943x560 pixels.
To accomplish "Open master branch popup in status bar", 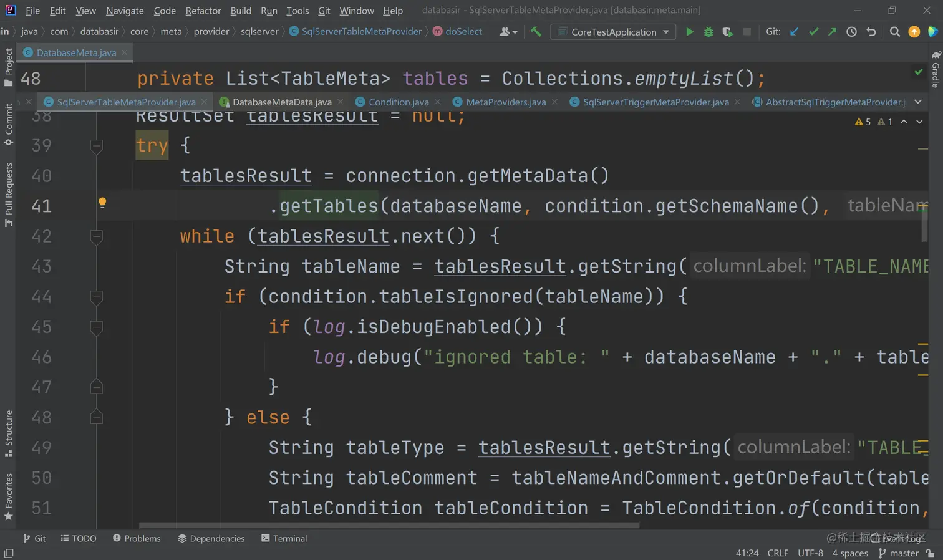I will click(899, 553).
